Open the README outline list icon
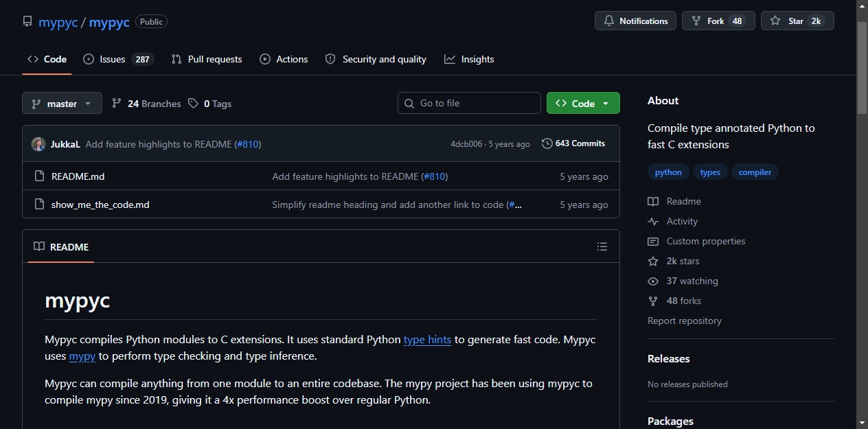Image resolution: width=868 pixels, height=429 pixels. [x=602, y=246]
